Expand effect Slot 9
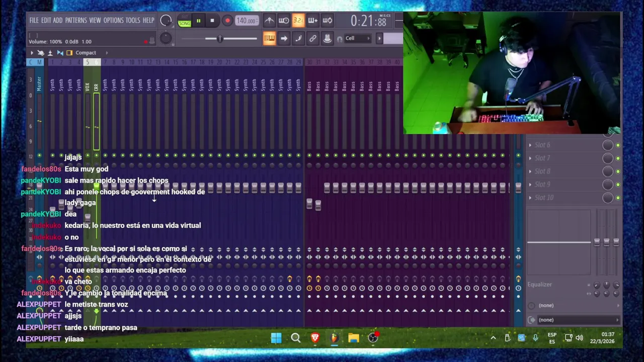 point(530,185)
